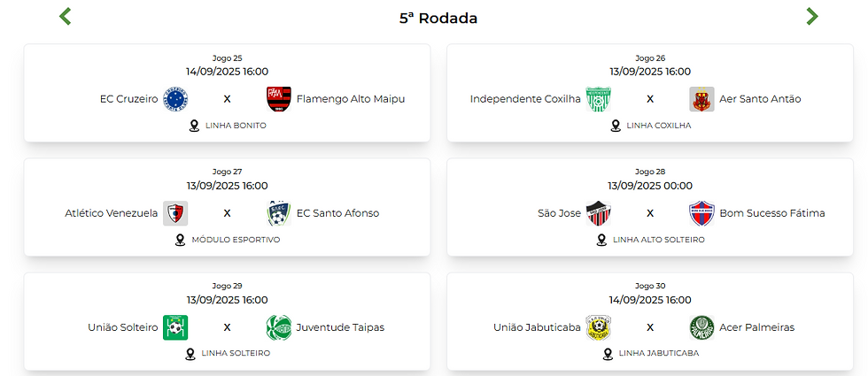This screenshot has width=868, height=376.
Task: Click the União Jabuticaba yellow crest
Action: (599, 327)
